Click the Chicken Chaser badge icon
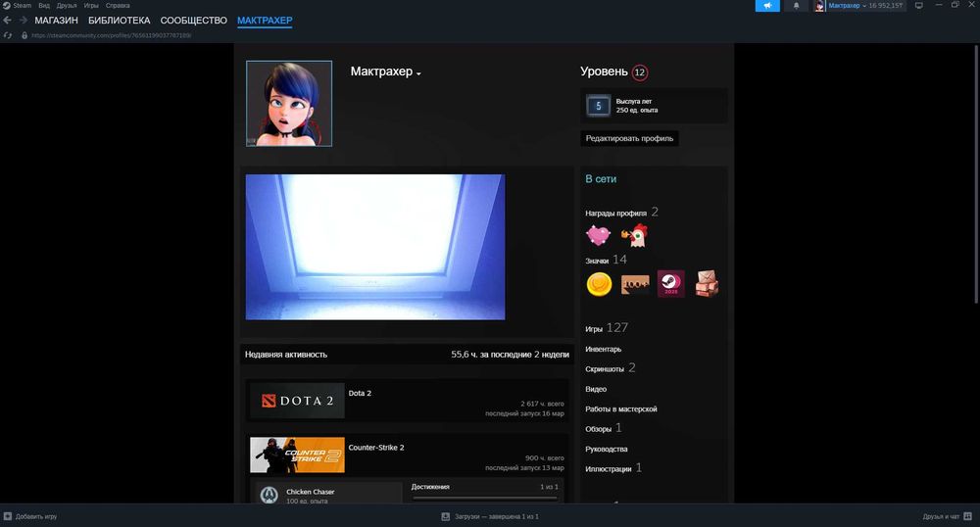The image size is (980, 527). 269,495
